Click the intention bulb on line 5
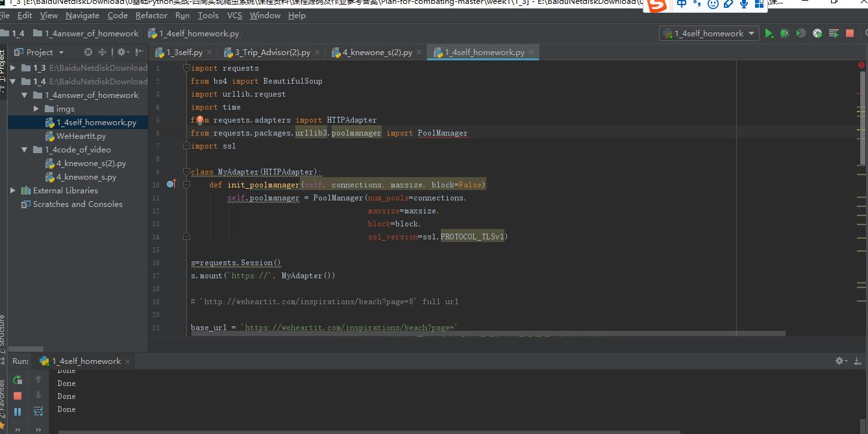This screenshot has width=868, height=434. (x=201, y=119)
